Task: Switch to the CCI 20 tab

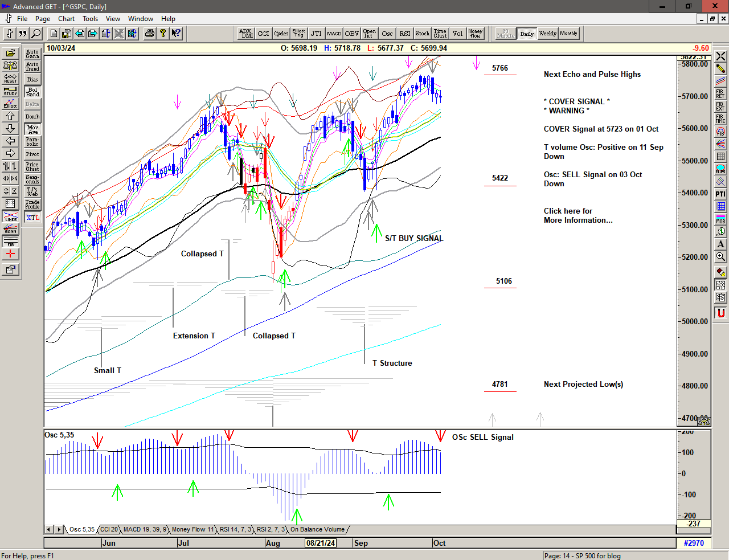Action: pos(109,530)
